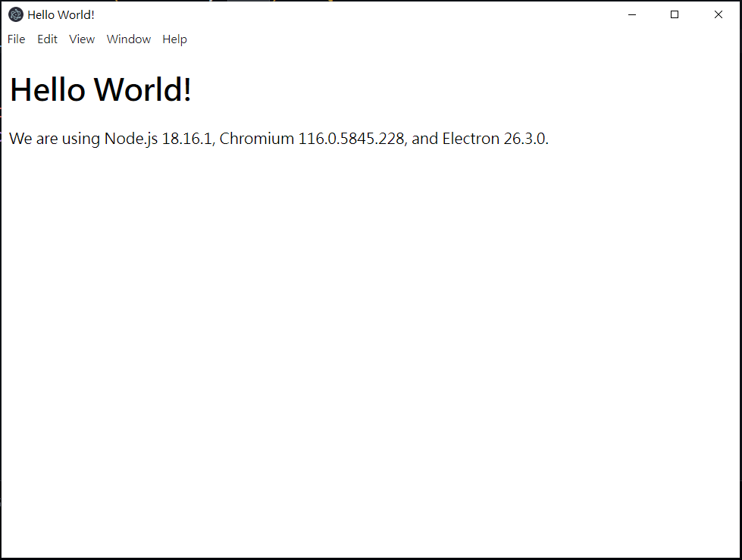Open the View menu

click(82, 39)
